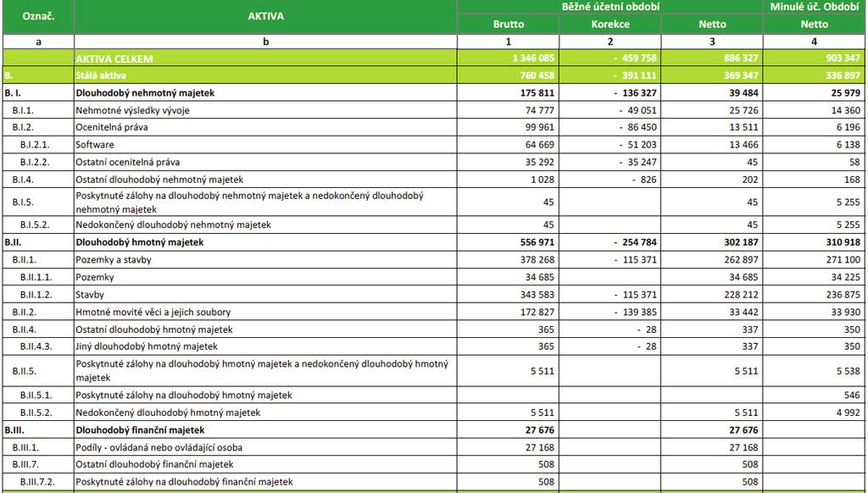Screen dimensions: 868x493
Task: Click the designation 'B.III.7.2.'
Action: click(37, 482)
